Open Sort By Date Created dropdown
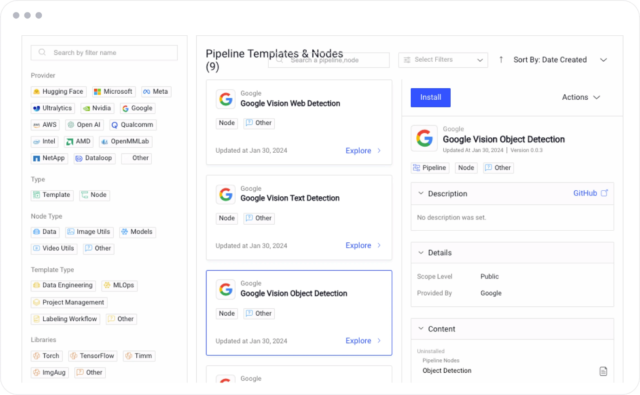The height and width of the screenshot is (395, 640). click(x=560, y=60)
